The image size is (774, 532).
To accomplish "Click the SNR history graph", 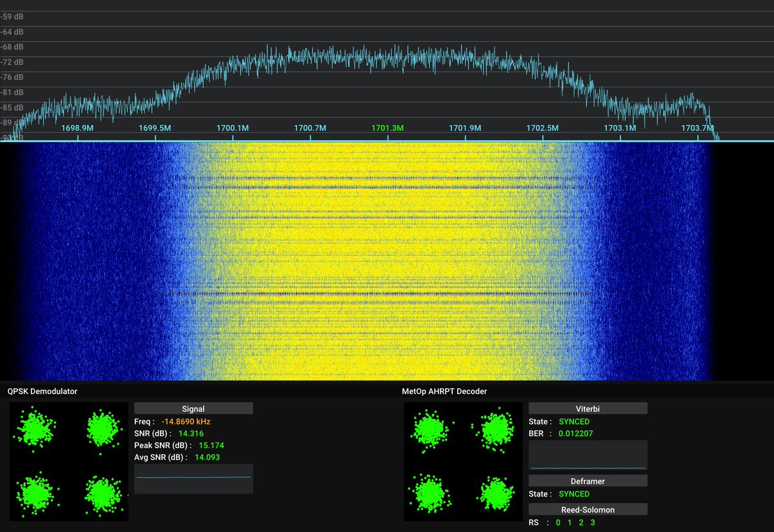I will [193, 478].
